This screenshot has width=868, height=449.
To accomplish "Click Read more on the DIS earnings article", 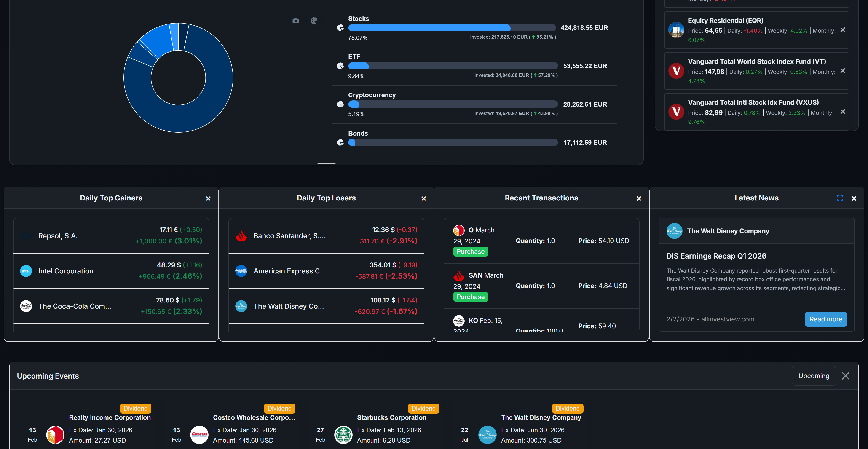I will pos(826,319).
